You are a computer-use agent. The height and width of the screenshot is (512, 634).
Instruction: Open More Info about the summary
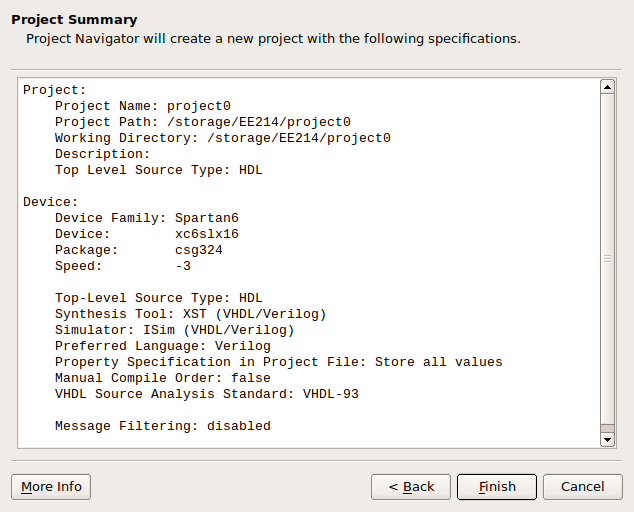51,487
